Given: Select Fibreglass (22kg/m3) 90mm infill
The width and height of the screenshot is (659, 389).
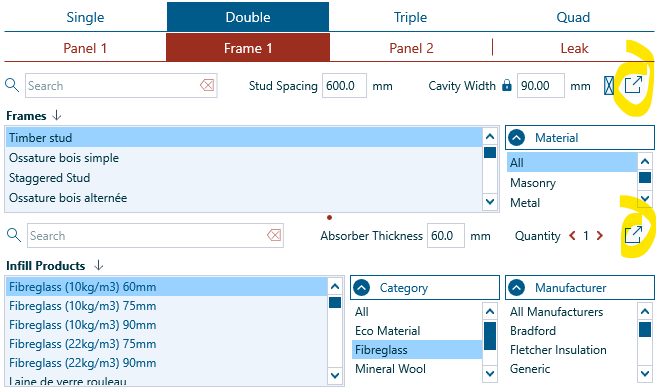Looking at the screenshot, I should pos(166,363).
